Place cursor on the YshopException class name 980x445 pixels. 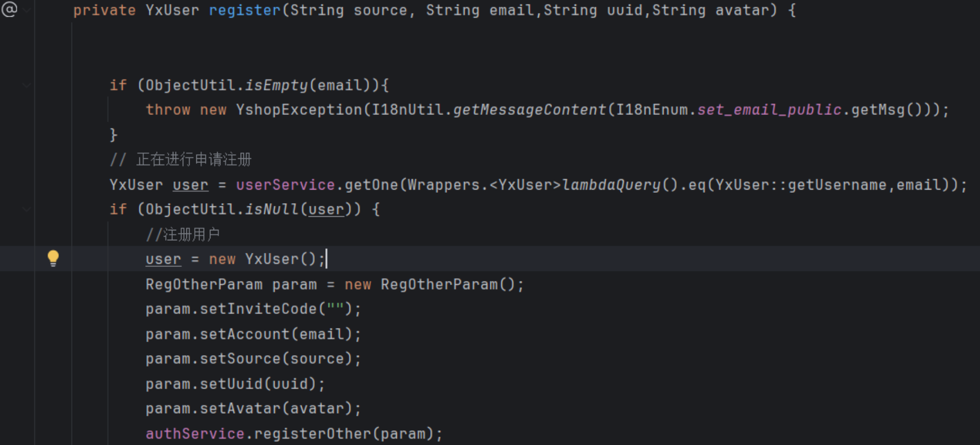coord(299,110)
